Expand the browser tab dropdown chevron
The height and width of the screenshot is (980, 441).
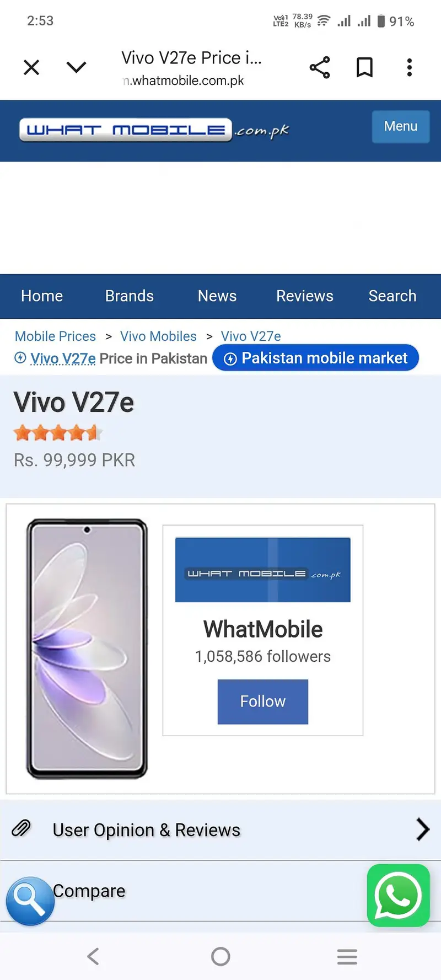(76, 67)
